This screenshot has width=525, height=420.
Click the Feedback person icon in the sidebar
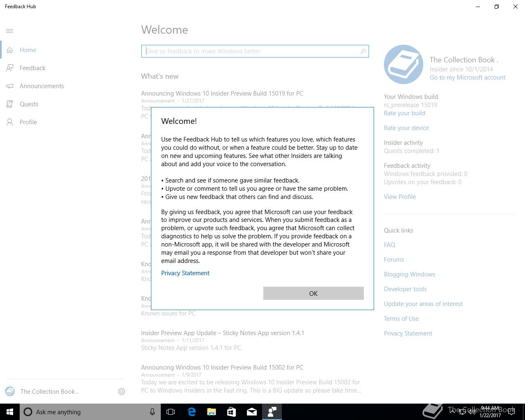coord(10,68)
